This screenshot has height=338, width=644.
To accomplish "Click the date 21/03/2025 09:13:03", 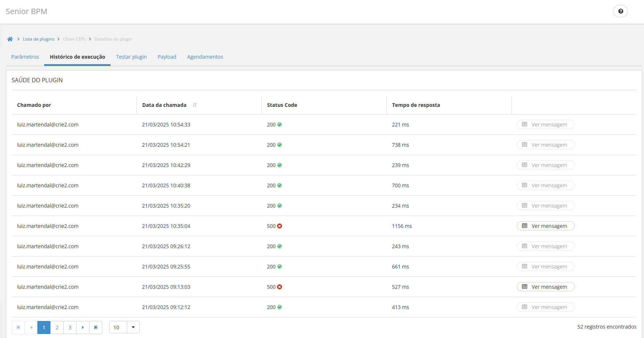I will pos(166,287).
